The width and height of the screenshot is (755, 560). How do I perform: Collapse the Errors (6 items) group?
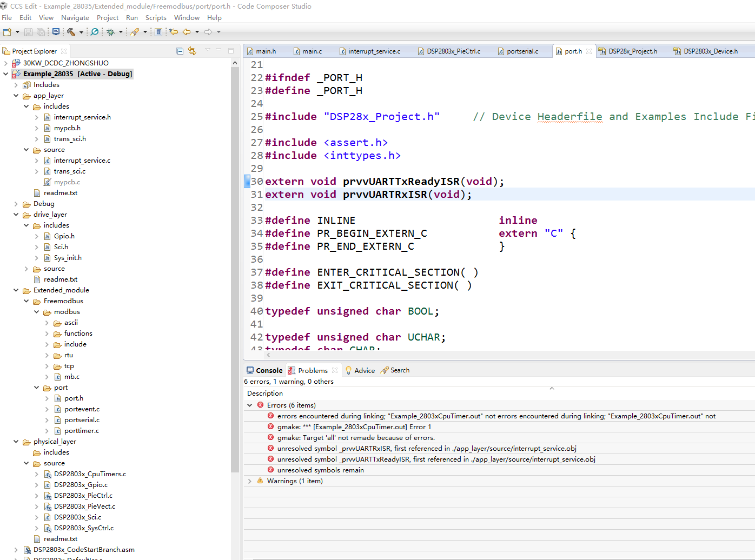(250, 405)
